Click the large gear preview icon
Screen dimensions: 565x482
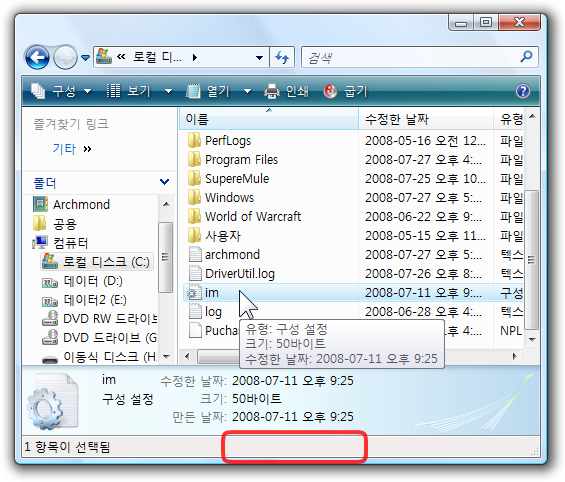53,402
